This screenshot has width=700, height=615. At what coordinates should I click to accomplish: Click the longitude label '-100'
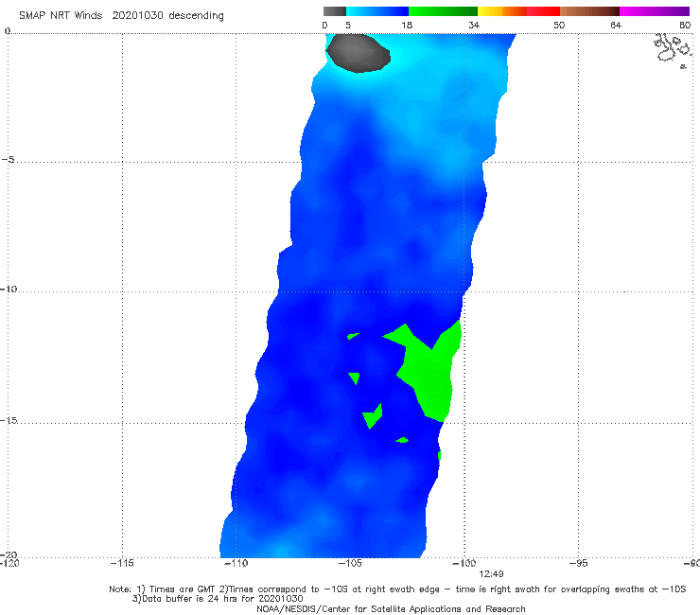pyautogui.click(x=464, y=563)
